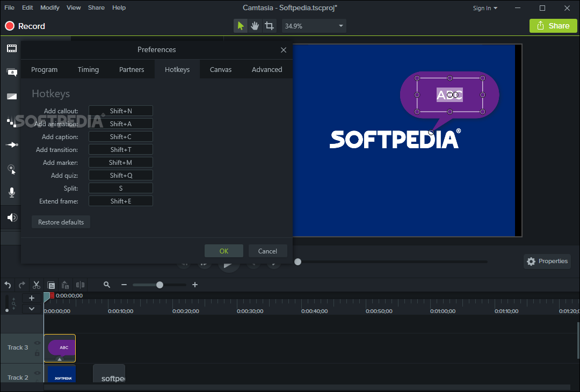Open the Share menu

tap(96, 8)
